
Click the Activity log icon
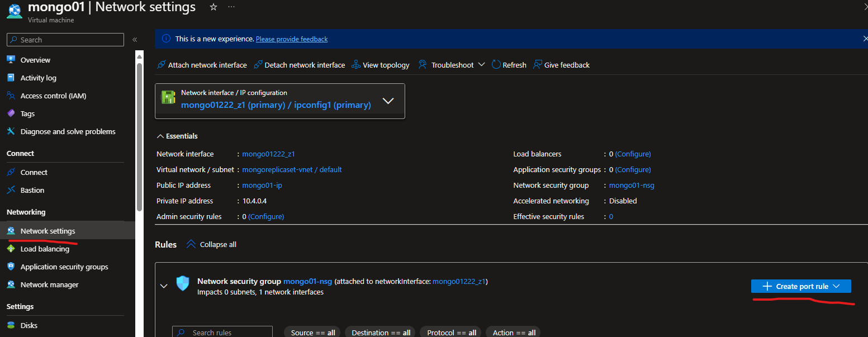click(11, 78)
